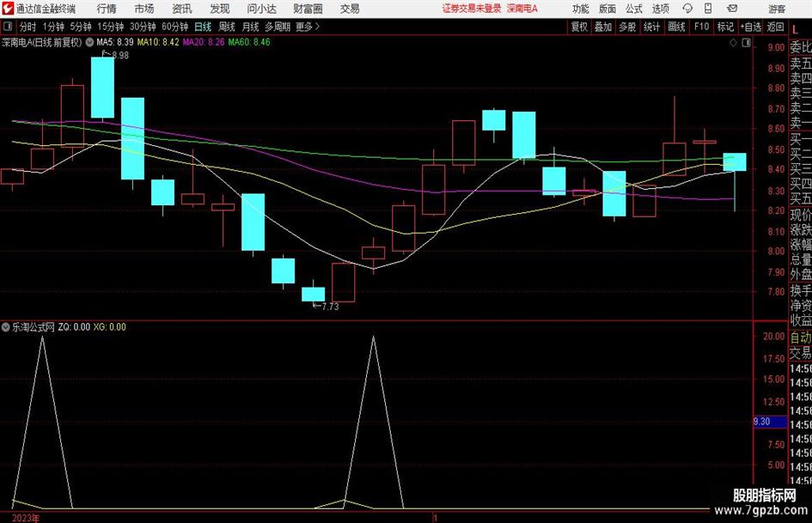This screenshot has height=523, width=812.
Task: Toggle the side panel icon near price axis
Action: pos(746,42)
